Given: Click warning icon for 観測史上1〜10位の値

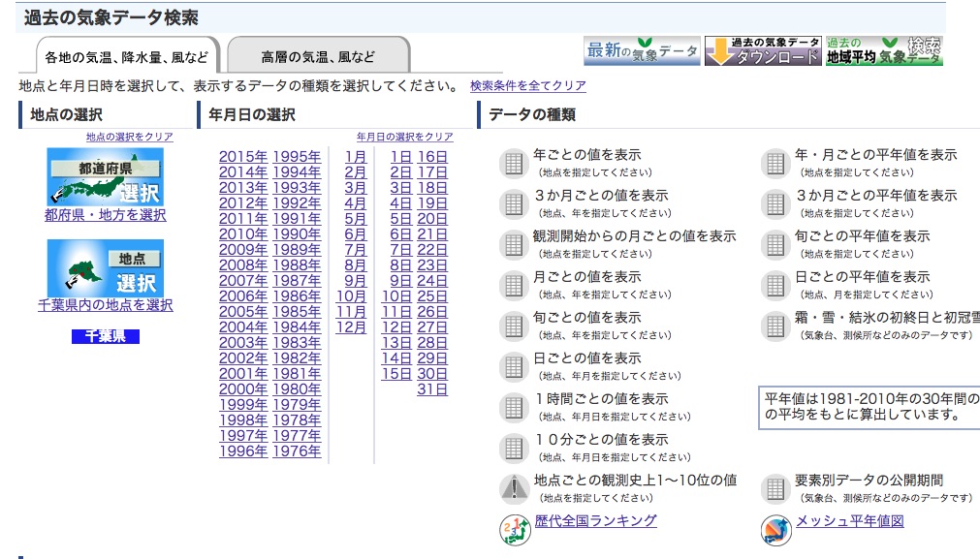Looking at the screenshot, I should pos(513,488).
